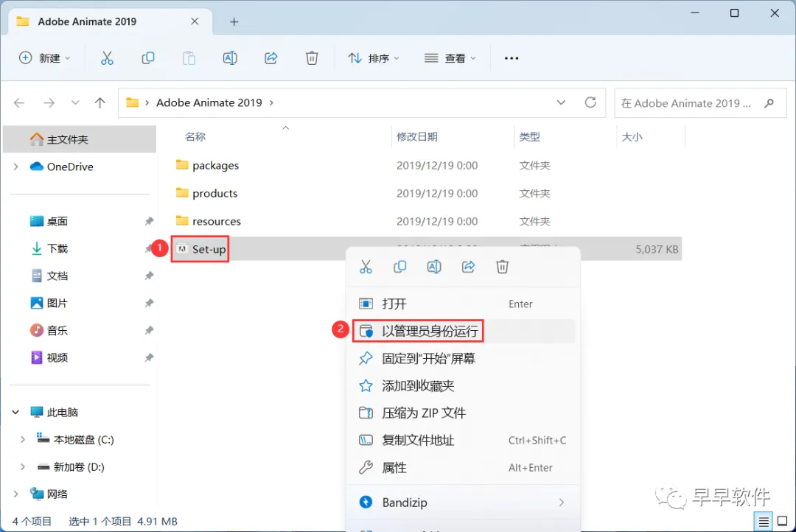Sort by the 大小 column header

click(632, 137)
